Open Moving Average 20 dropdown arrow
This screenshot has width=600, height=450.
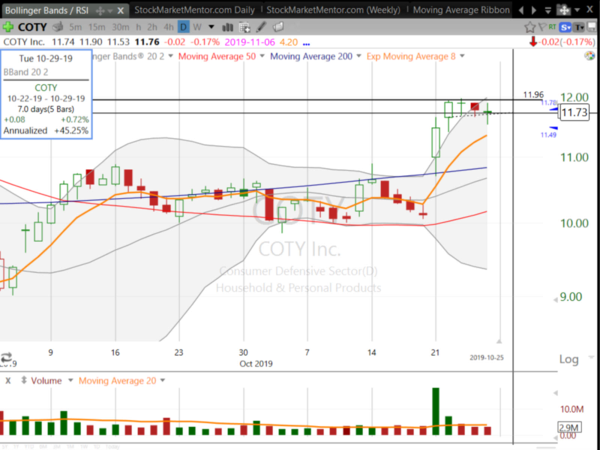[x=163, y=381]
